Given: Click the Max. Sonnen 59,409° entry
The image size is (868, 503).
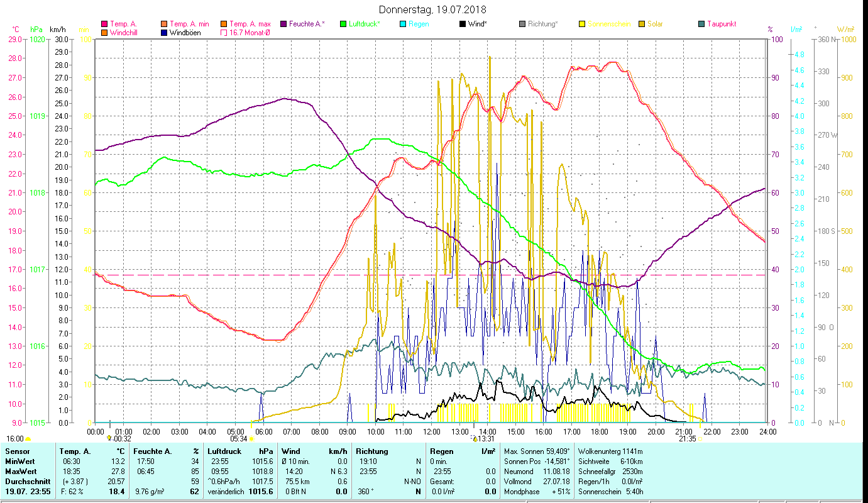Looking at the screenshot, I should (537, 451).
